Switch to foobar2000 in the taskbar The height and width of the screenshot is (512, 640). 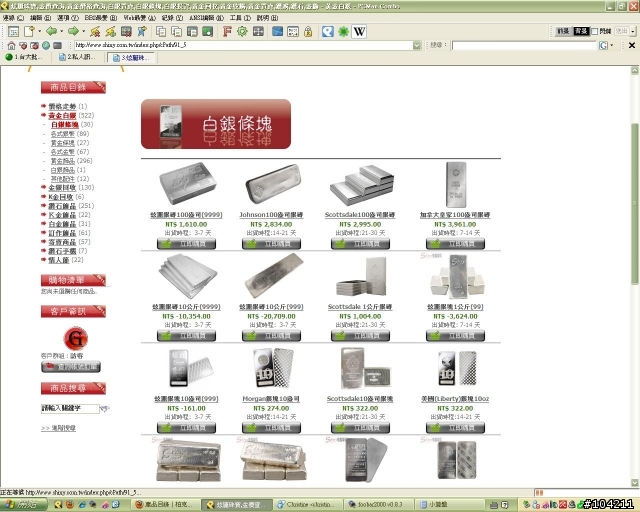pyautogui.click(x=380, y=505)
